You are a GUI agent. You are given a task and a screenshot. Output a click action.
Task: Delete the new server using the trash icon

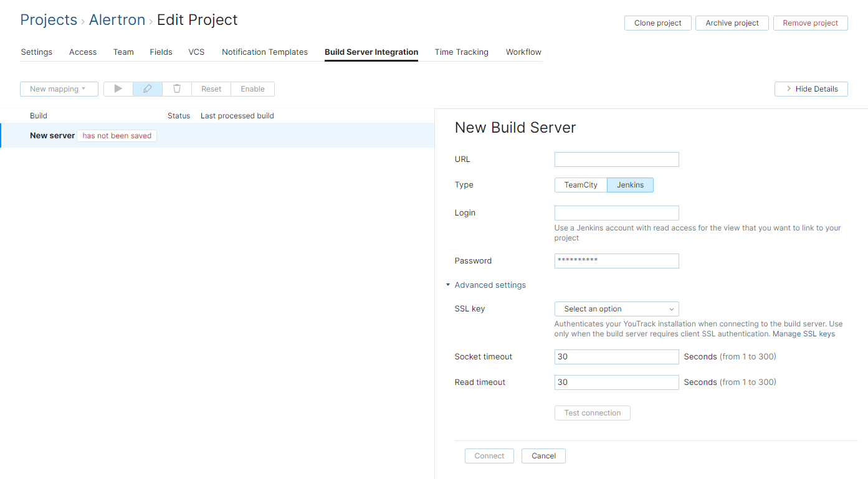[x=176, y=88]
